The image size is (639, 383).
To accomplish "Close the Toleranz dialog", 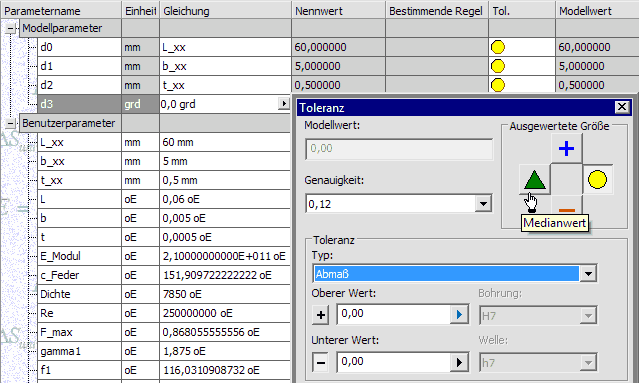I will click(x=622, y=107).
